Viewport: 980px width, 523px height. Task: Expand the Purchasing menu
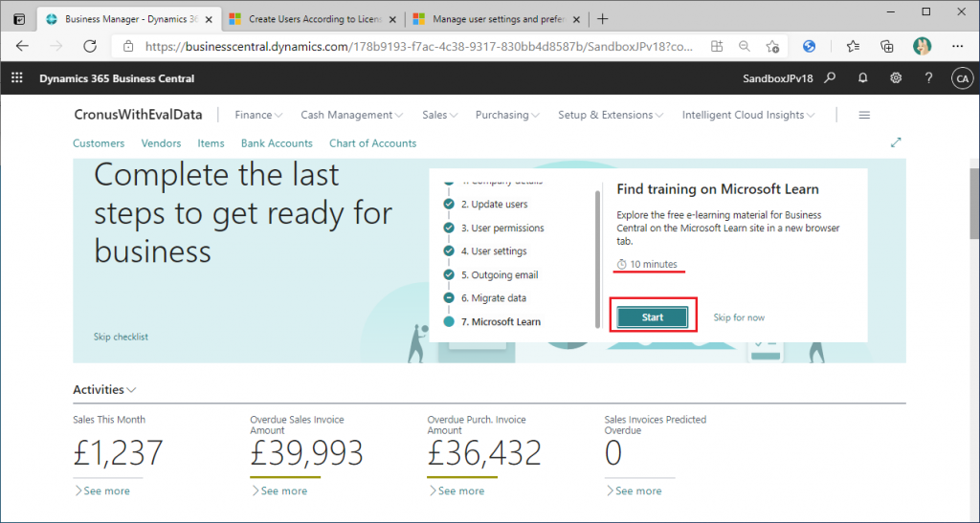(507, 115)
